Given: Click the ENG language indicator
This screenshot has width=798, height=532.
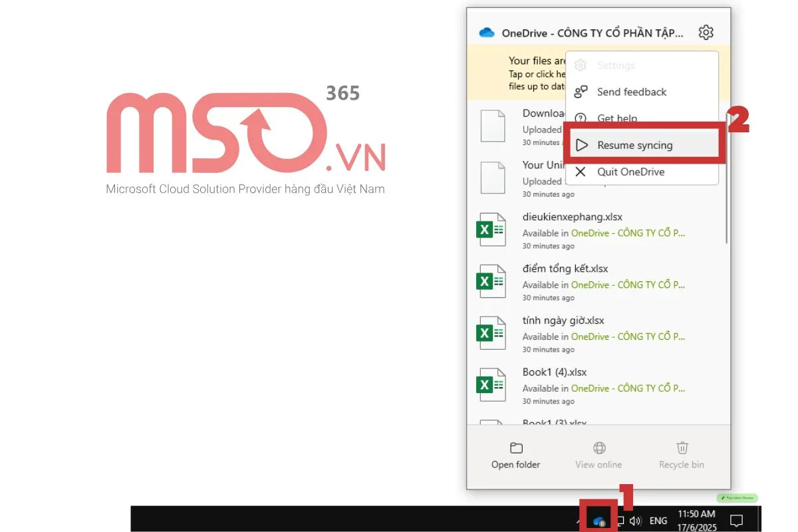Looking at the screenshot, I should [x=658, y=521].
